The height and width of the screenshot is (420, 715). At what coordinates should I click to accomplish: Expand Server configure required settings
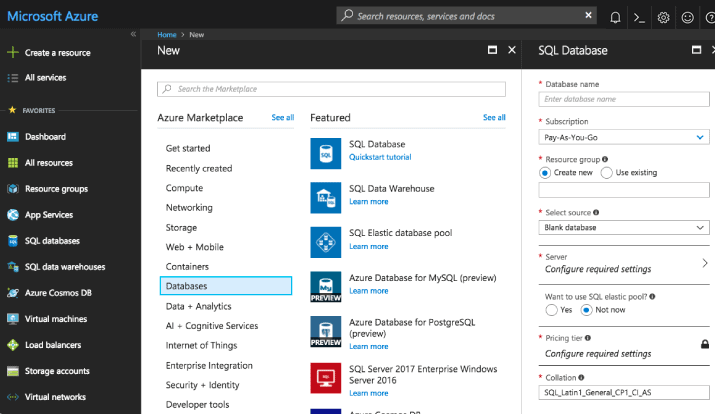tap(624, 264)
